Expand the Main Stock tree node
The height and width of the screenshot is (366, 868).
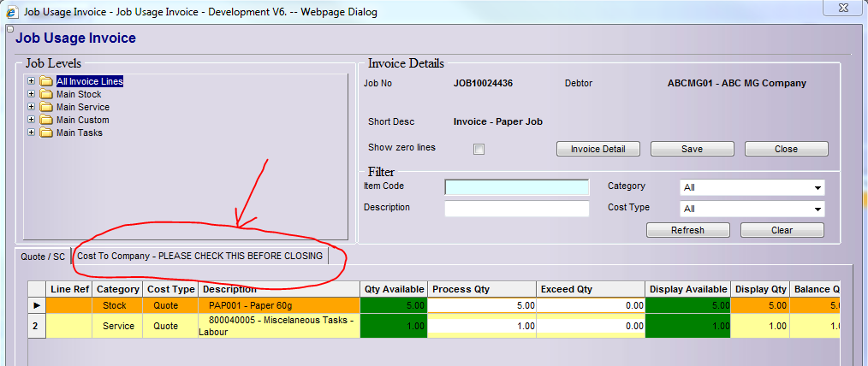32,94
